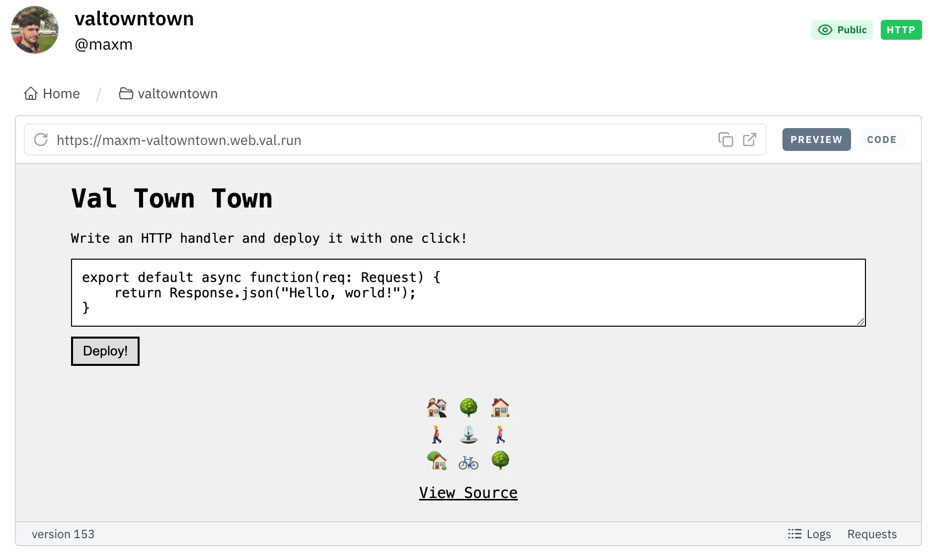This screenshot has width=935, height=560.
Task: Click the textarea resize handle corner
Action: [860, 322]
